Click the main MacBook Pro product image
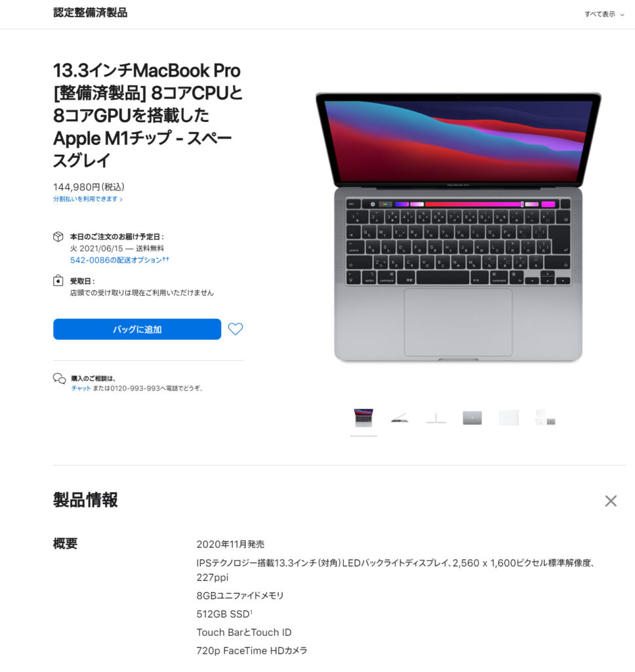The height and width of the screenshot is (672, 635). (458, 227)
